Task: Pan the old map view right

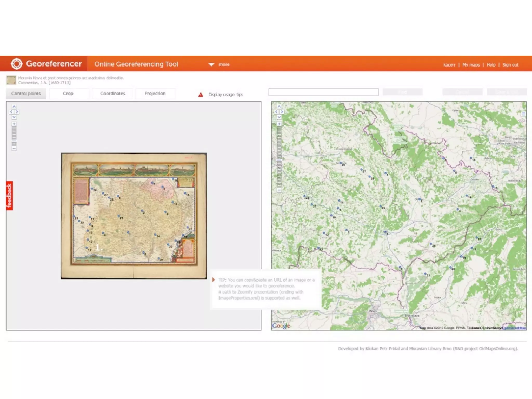Action: pos(17,112)
